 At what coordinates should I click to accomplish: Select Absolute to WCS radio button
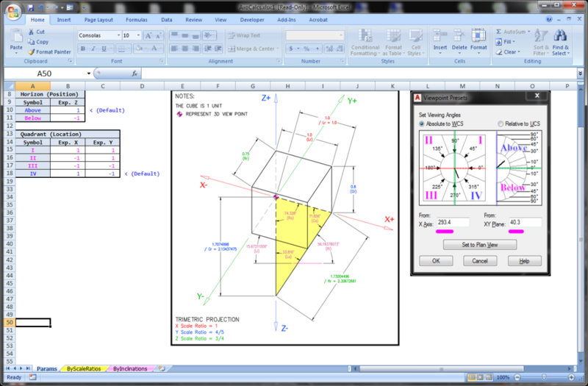pyautogui.click(x=423, y=124)
